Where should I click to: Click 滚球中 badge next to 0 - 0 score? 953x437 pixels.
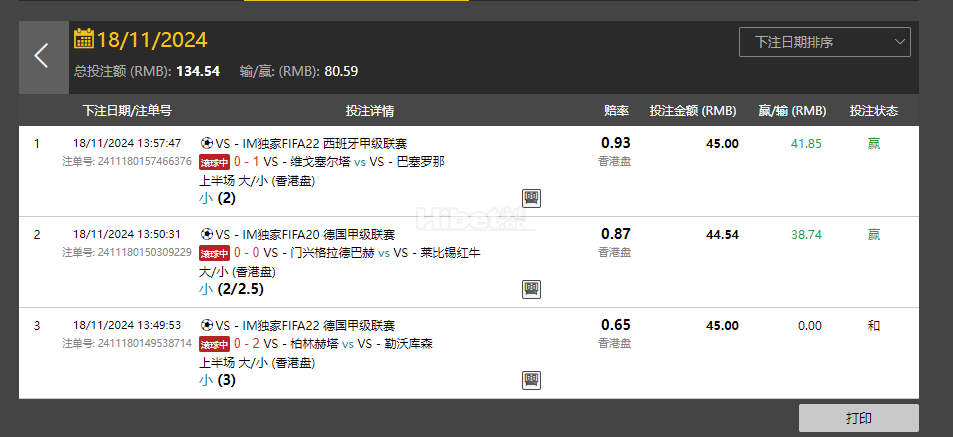point(215,253)
